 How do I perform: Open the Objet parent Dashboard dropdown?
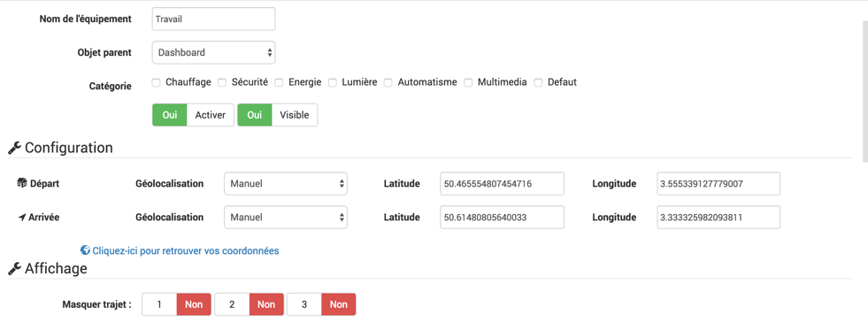tap(213, 52)
